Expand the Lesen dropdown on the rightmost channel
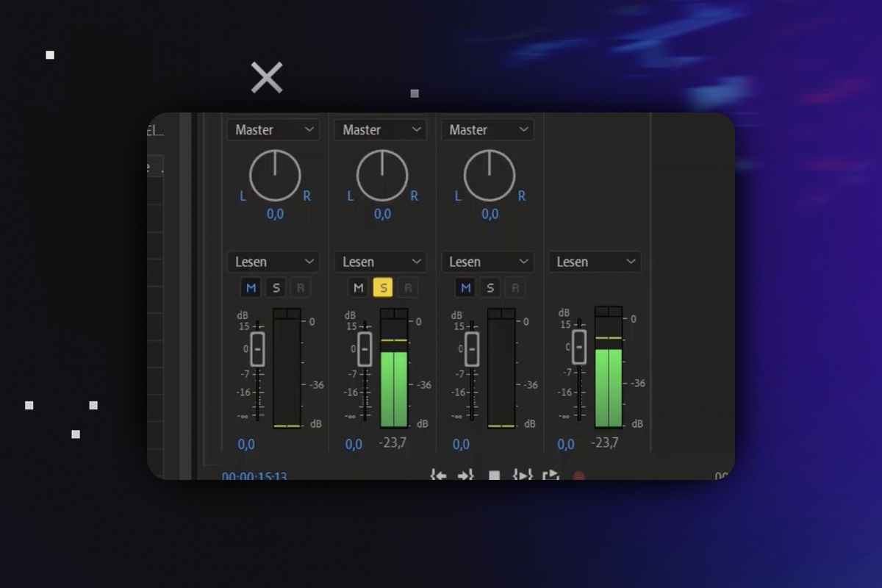Image resolution: width=882 pixels, height=588 pixels. pyautogui.click(x=595, y=262)
